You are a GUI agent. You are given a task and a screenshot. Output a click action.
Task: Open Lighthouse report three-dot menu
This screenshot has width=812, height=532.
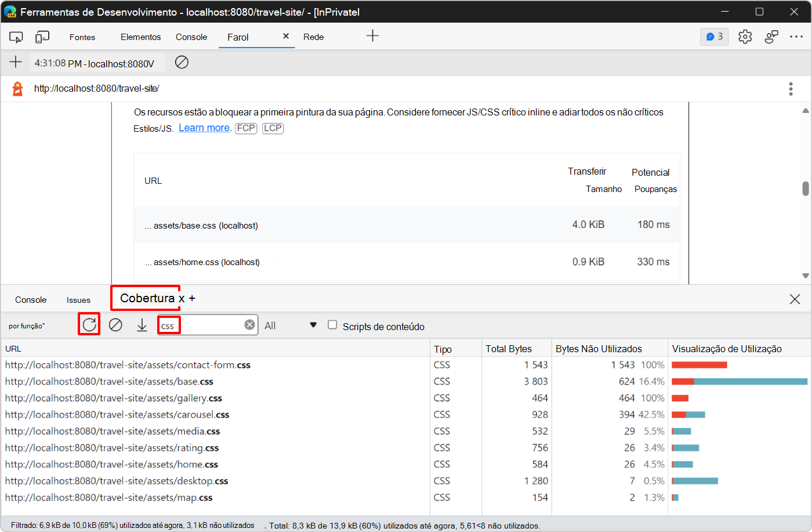tap(791, 89)
